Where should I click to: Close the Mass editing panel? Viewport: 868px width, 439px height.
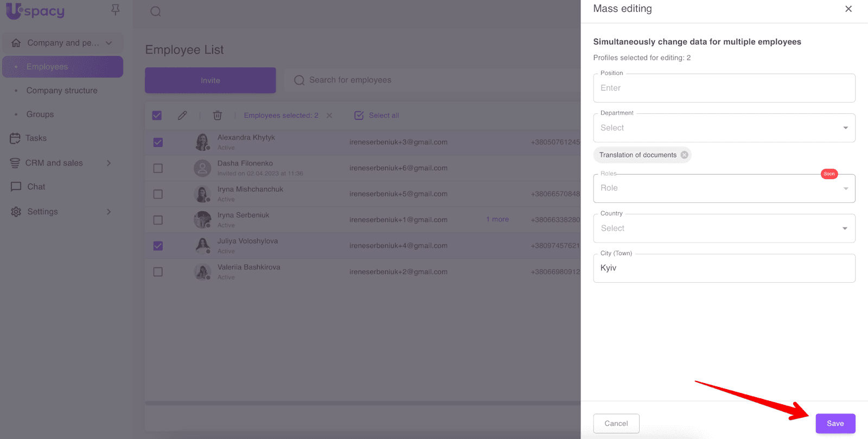coord(848,9)
